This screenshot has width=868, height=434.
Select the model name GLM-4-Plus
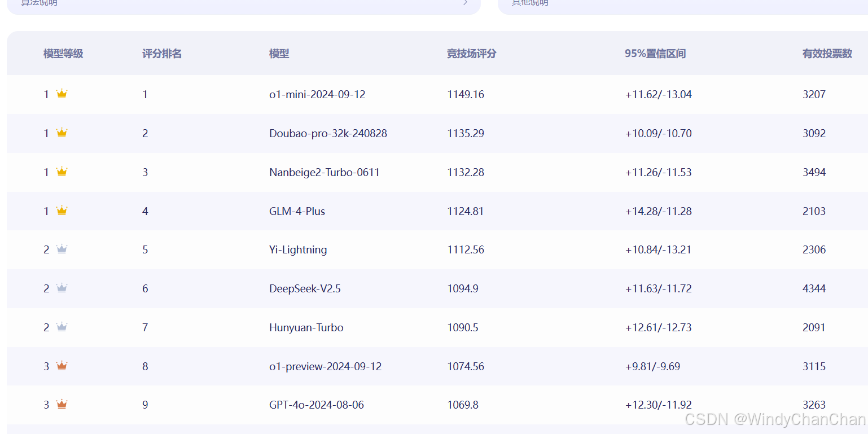click(x=297, y=211)
